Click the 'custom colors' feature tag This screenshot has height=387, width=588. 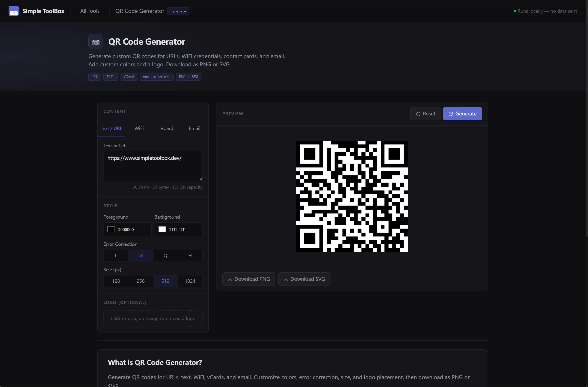156,77
